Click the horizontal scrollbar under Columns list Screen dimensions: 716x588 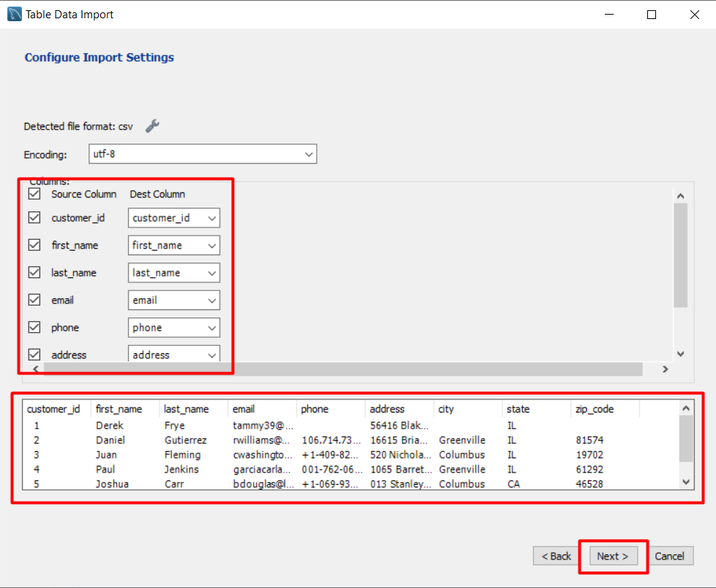pos(344,369)
